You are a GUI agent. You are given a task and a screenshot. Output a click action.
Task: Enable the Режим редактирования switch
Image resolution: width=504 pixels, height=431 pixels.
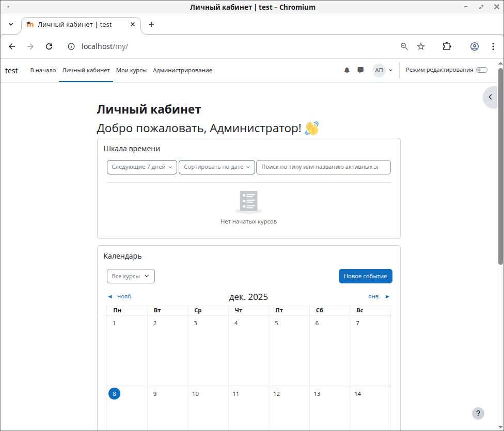481,70
